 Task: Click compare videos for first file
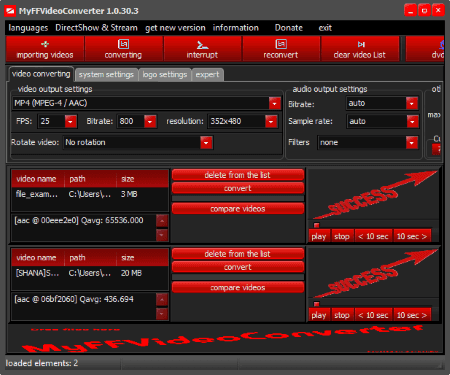(238, 209)
